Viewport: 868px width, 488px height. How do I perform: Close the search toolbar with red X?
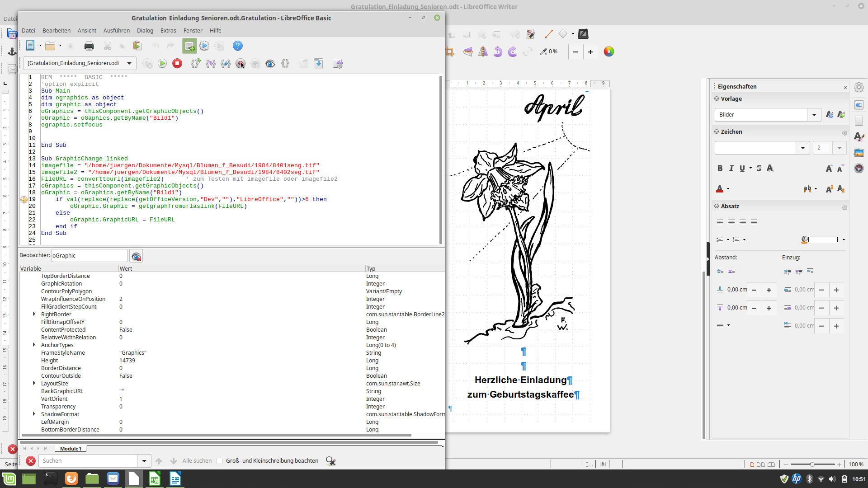coord(31,461)
